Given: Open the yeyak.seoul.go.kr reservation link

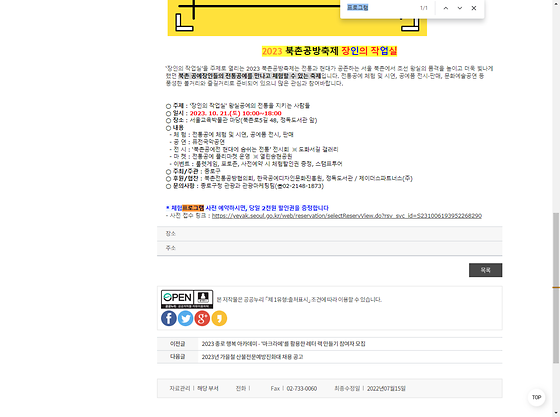Looking at the screenshot, I should pos(346,216).
